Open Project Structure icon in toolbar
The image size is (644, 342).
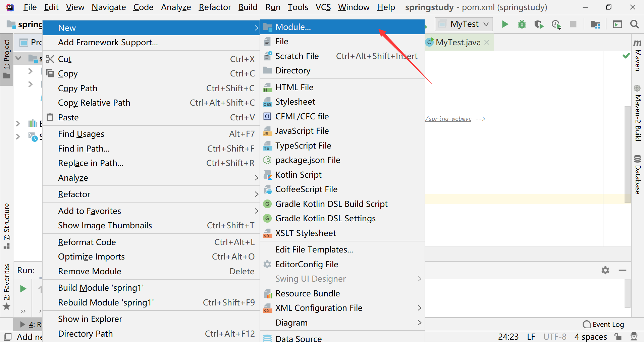pyautogui.click(x=595, y=24)
